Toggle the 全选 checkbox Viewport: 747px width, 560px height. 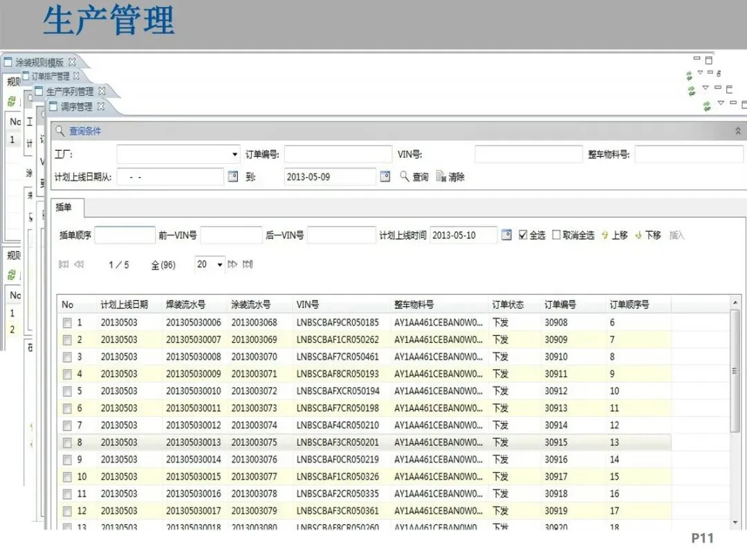pyautogui.click(x=523, y=235)
